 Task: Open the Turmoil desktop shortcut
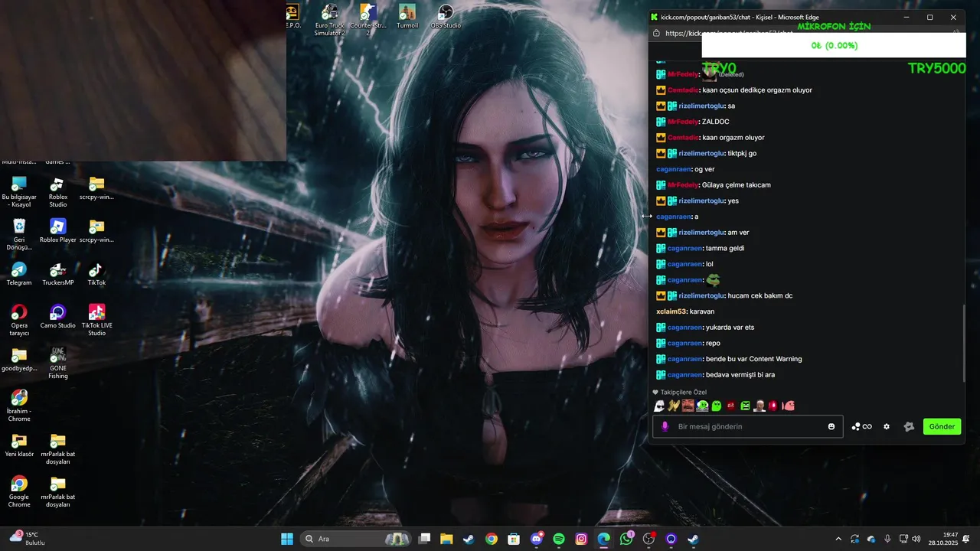pyautogui.click(x=407, y=16)
